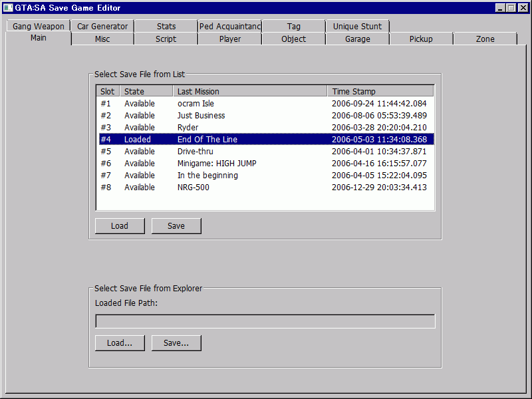Click the Save button under save list
532x399 pixels.
pos(176,226)
